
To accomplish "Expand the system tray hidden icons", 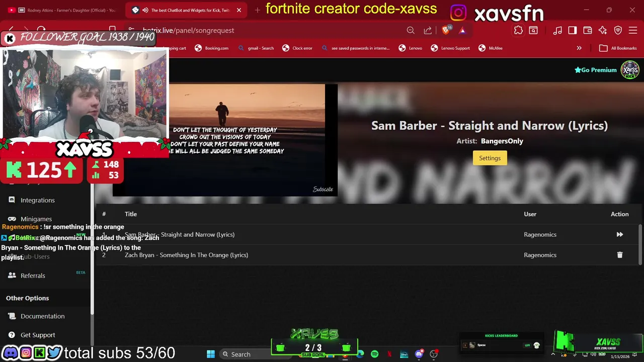I will [553, 354].
